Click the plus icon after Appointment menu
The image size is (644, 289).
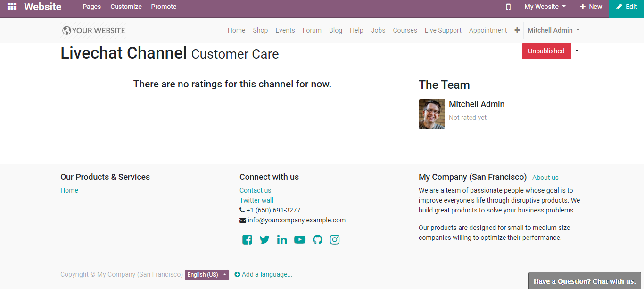pyautogui.click(x=517, y=30)
